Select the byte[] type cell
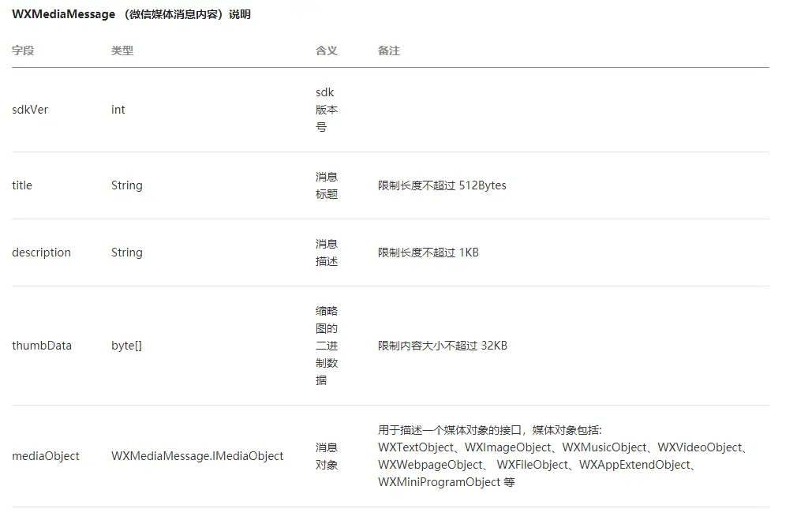Viewport: 812px width, 520px height. tap(126, 346)
